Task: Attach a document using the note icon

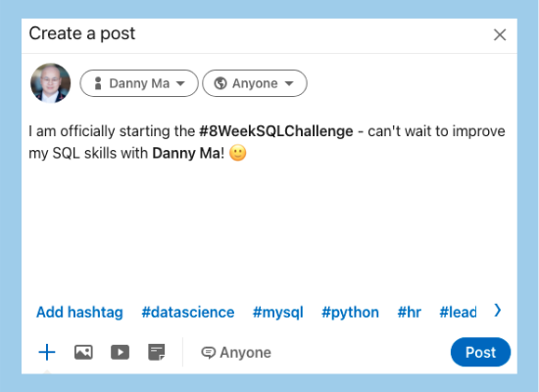Action: [157, 353]
